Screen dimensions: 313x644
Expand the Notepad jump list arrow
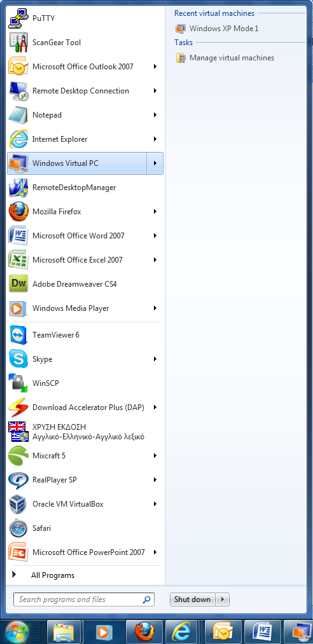pyautogui.click(x=155, y=115)
